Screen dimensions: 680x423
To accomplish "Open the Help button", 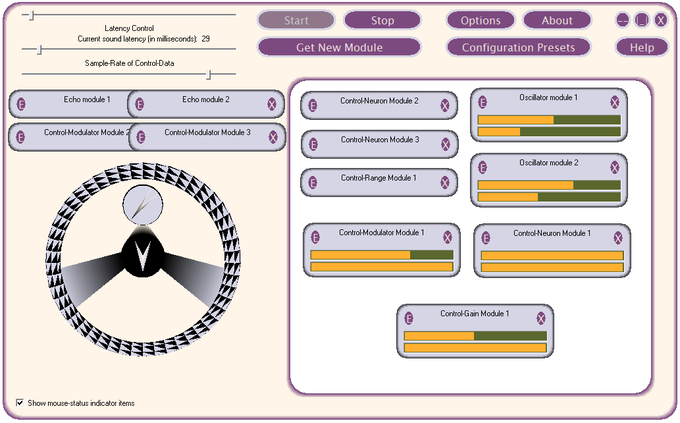I will pyautogui.click(x=642, y=47).
